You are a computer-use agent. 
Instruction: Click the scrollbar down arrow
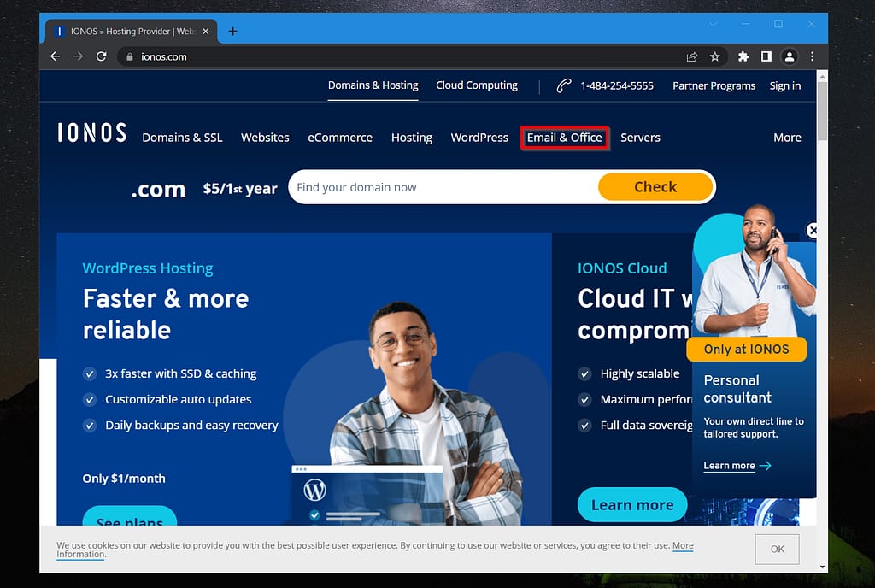click(822, 567)
